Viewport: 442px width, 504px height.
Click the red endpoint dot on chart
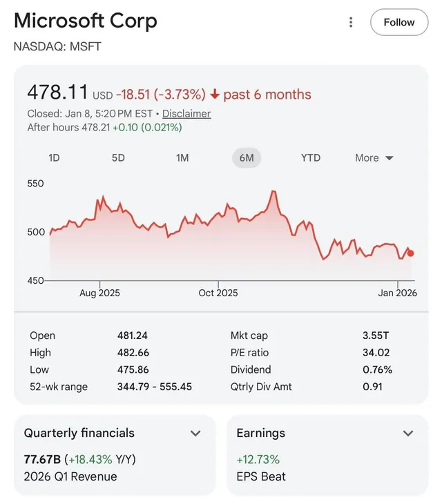point(411,253)
